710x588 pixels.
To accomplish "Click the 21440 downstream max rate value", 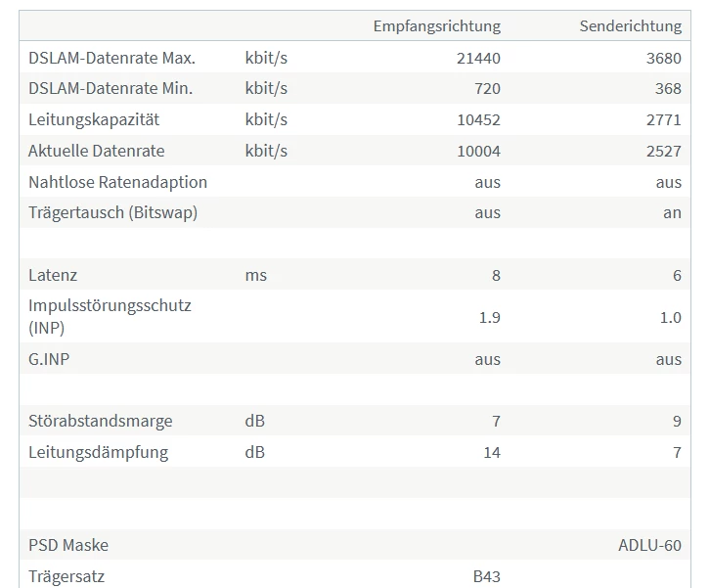I will (478, 59).
